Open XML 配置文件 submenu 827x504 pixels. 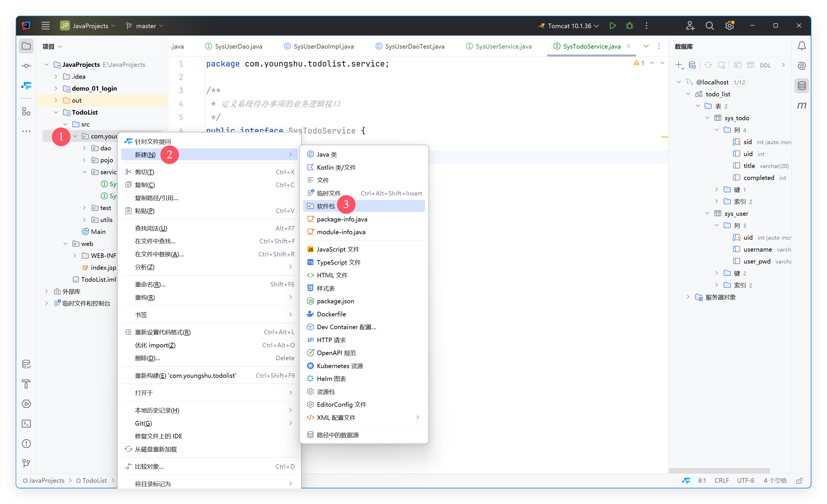pyautogui.click(x=364, y=417)
